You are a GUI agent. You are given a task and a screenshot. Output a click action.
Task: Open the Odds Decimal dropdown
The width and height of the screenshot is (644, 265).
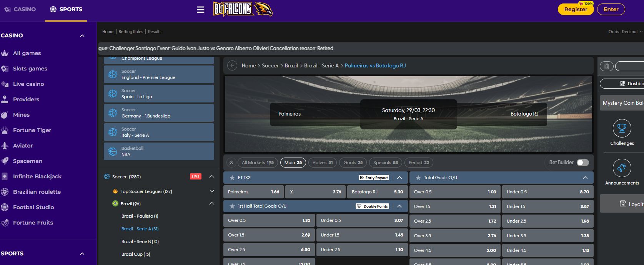[625, 32]
